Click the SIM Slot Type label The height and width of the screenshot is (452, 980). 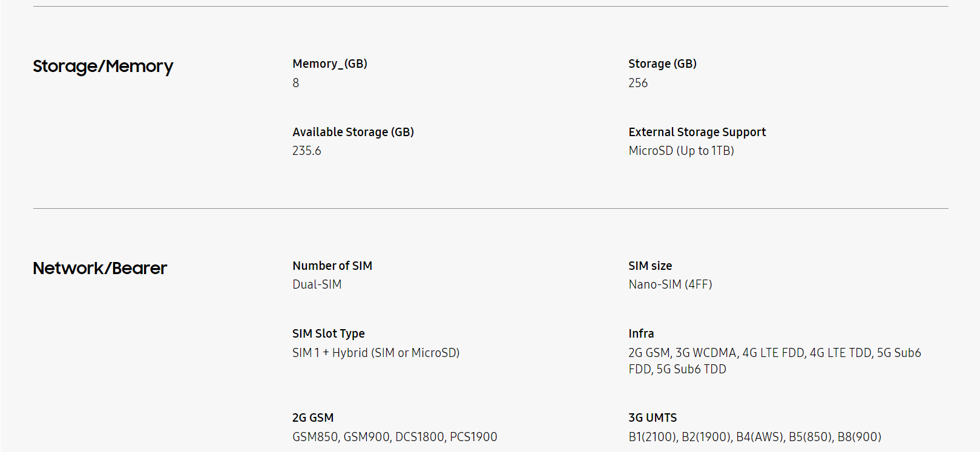pyautogui.click(x=329, y=333)
